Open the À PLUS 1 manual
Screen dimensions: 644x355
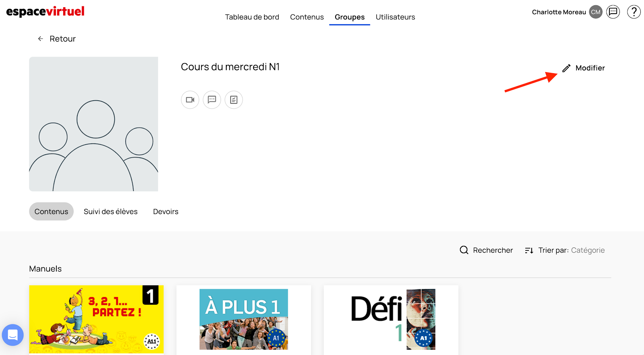tap(244, 319)
